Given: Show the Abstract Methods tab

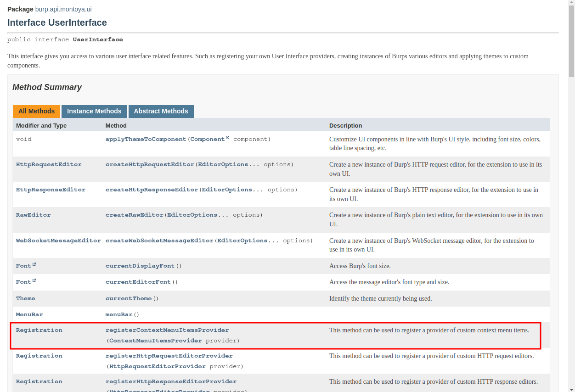Looking at the screenshot, I should (161, 111).
